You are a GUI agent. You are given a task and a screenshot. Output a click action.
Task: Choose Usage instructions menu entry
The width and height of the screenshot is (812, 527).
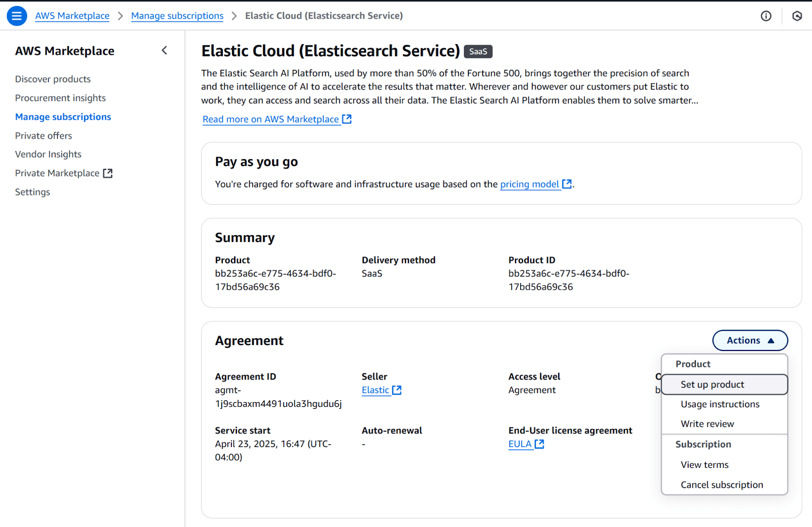(x=720, y=404)
